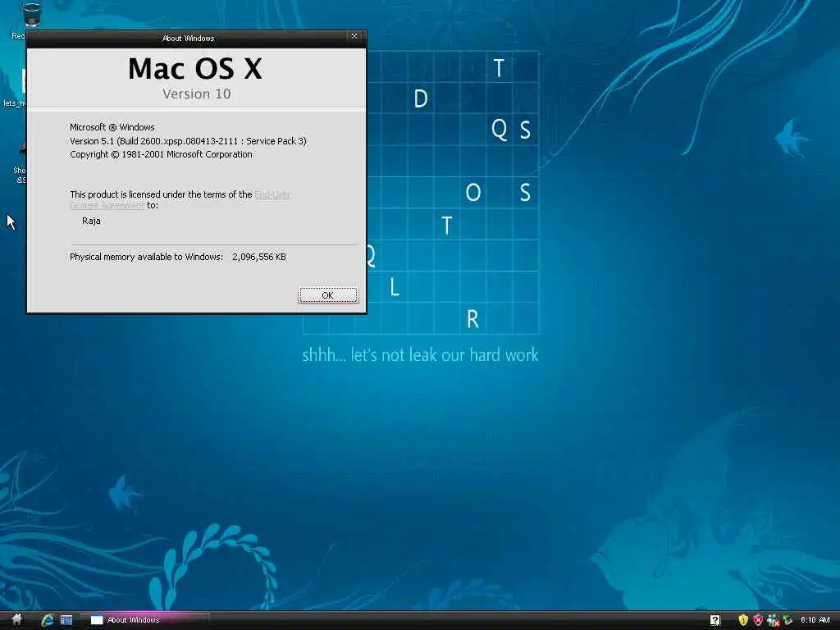Screen dimensions: 840x630
Task: Open the Start menu home button
Action: [16, 620]
